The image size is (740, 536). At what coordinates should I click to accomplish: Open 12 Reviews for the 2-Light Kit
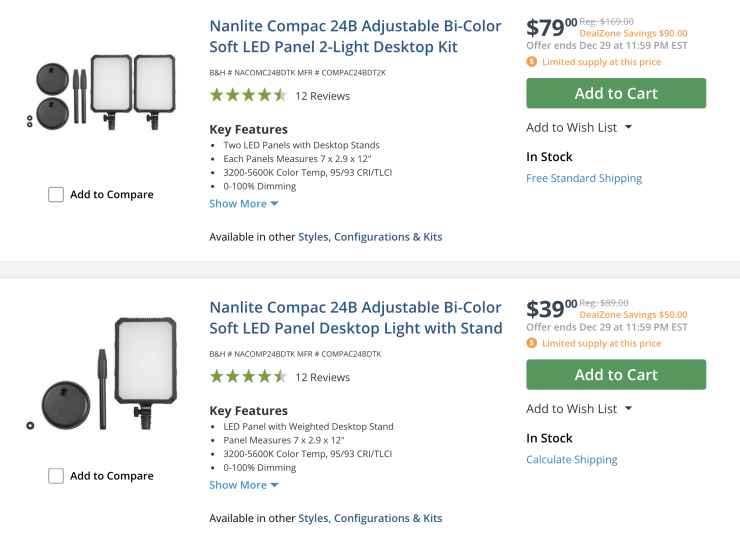(x=323, y=96)
